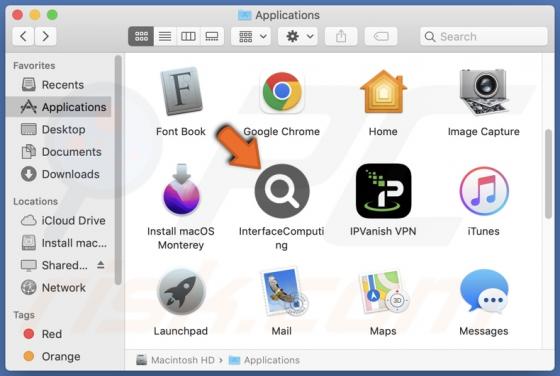Click the "IPVanish VPN" label
The height and width of the screenshot is (376, 560).
pos(383,231)
